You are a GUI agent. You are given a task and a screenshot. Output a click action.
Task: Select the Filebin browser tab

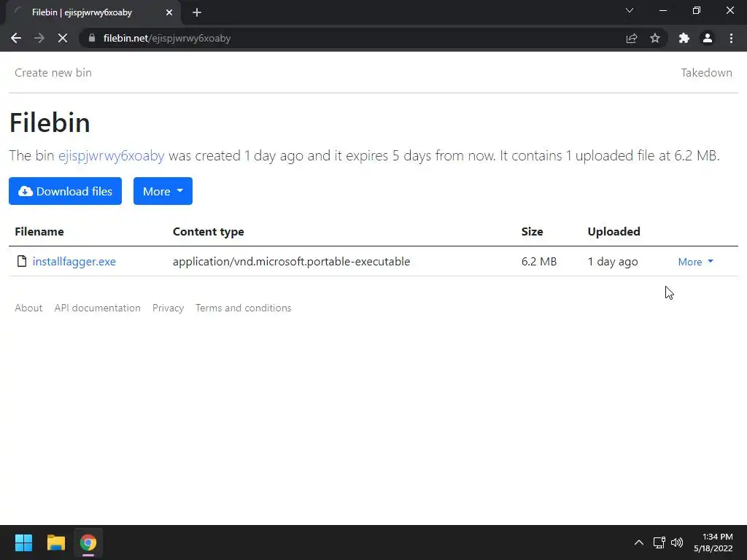(x=93, y=12)
